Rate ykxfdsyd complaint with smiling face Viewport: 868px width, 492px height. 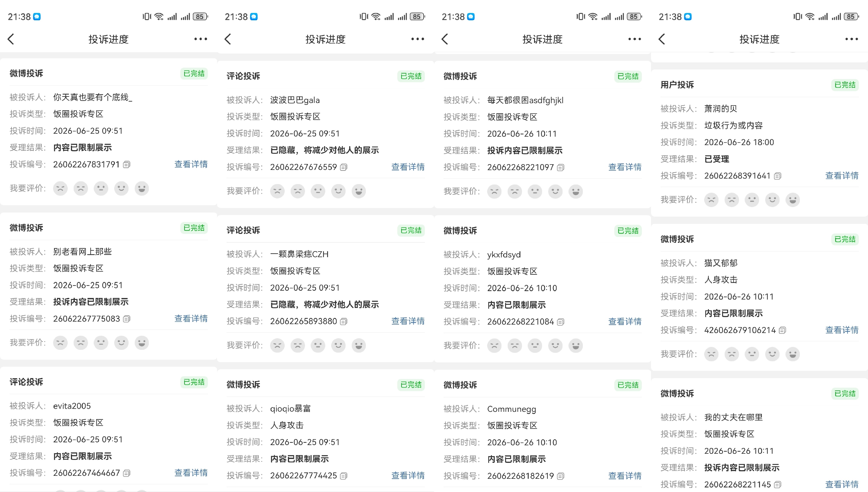[x=555, y=346]
